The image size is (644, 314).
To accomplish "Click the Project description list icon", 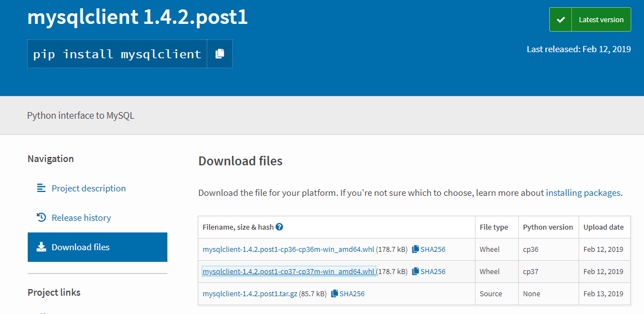I will coord(42,188).
